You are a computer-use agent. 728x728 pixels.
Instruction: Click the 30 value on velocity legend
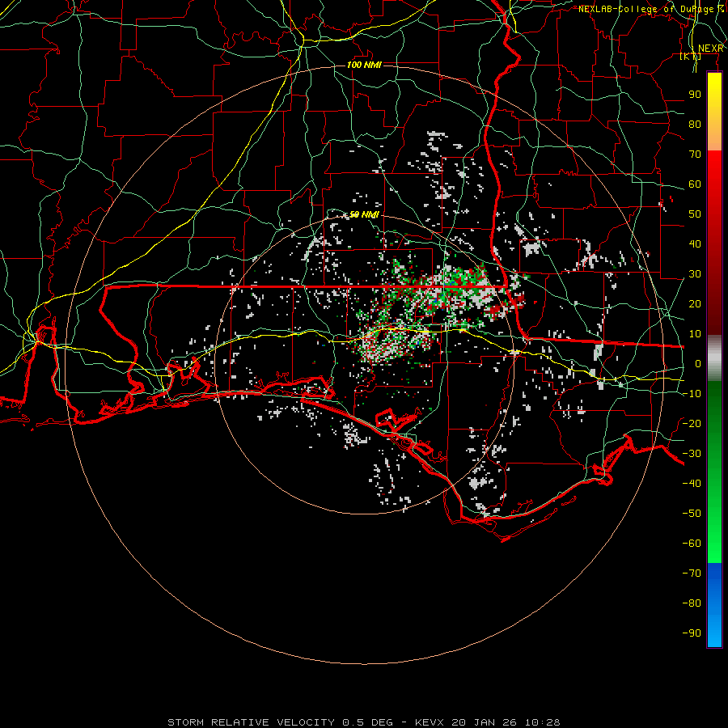click(x=695, y=274)
